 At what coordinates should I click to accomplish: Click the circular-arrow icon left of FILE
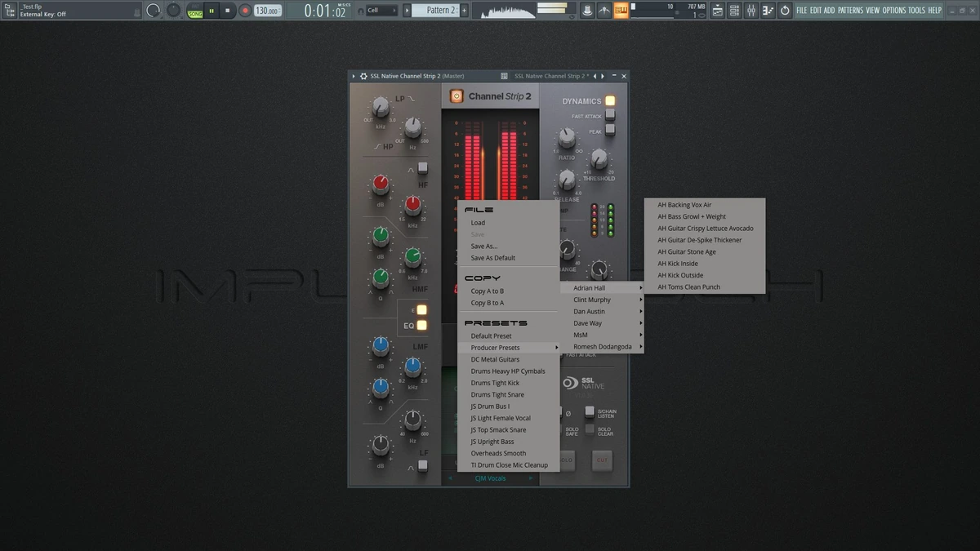point(785,11)
